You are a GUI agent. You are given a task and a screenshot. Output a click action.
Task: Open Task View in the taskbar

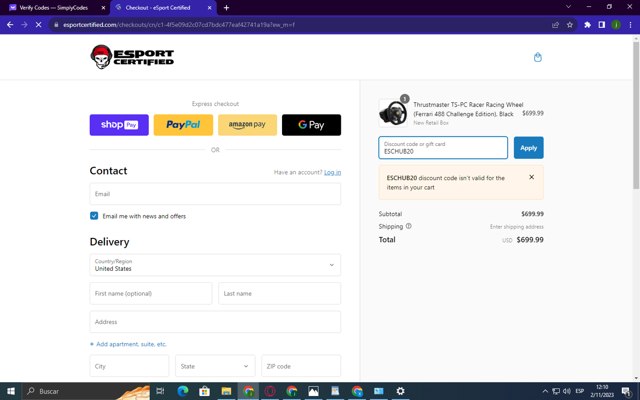click(x=160, y=391)
